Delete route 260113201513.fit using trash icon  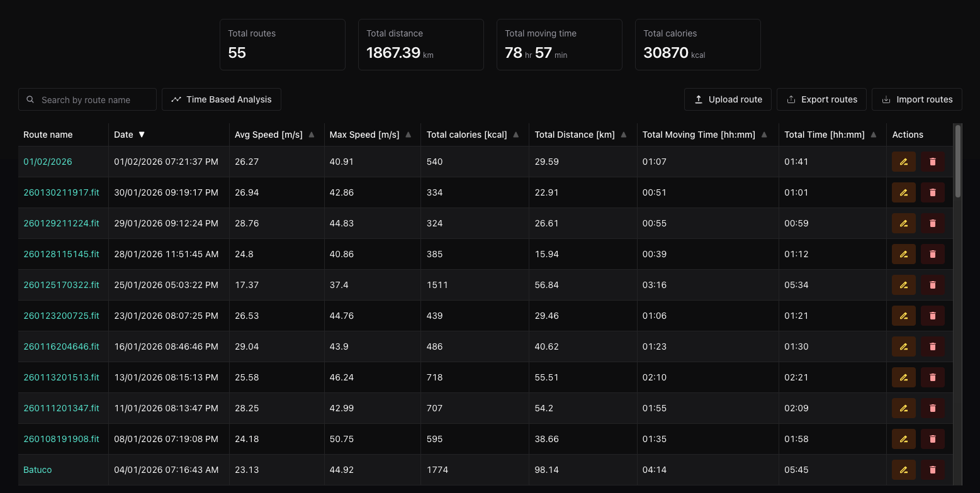[933, 377]
